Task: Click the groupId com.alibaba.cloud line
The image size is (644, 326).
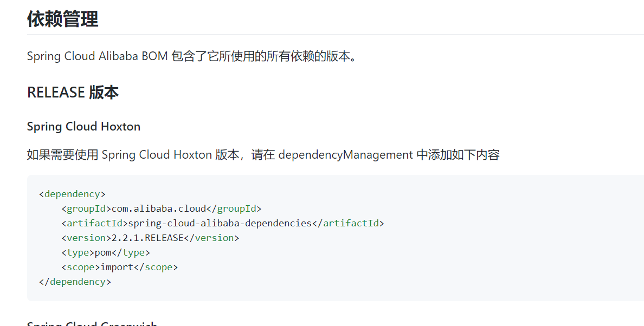Action: (162, 208)
